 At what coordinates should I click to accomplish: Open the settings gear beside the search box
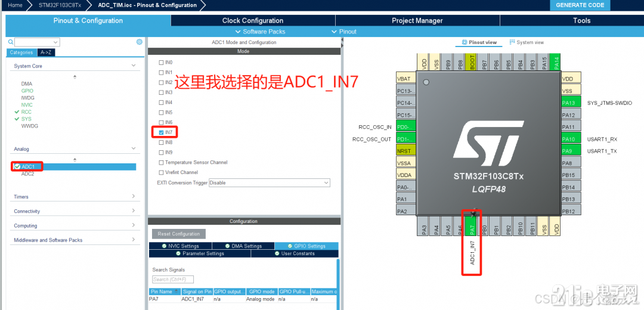coord(139,42)
